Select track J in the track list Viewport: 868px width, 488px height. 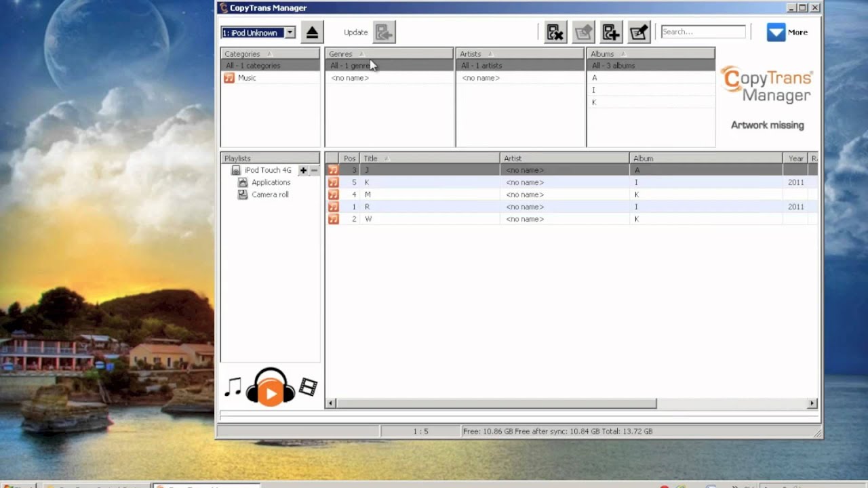point(572,170)
